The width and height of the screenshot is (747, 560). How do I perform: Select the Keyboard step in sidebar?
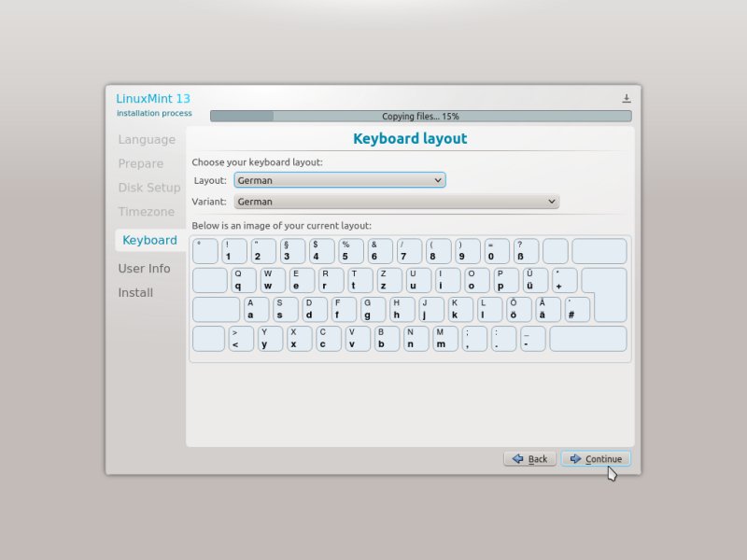click(x=149, y=240)
